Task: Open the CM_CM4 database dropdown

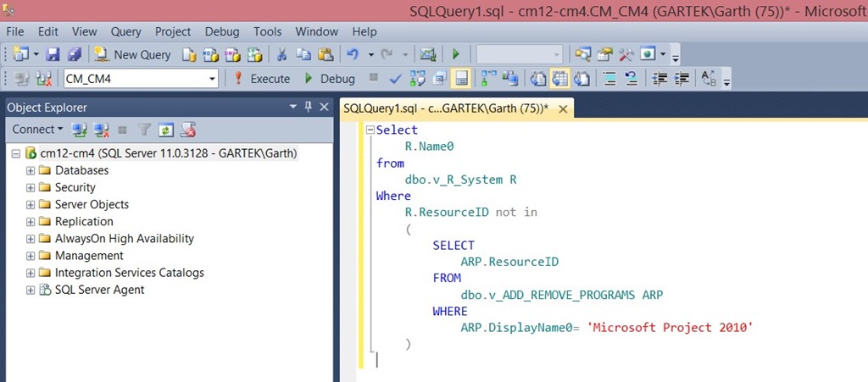Action: point(212,79)
